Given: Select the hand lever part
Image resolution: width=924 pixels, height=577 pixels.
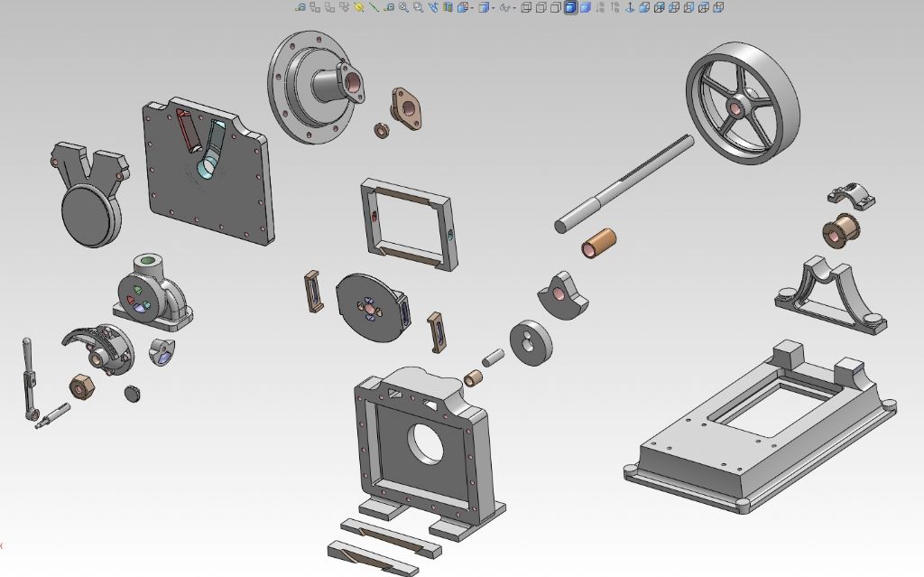Looking at the screenshot, I should [29, 378].
